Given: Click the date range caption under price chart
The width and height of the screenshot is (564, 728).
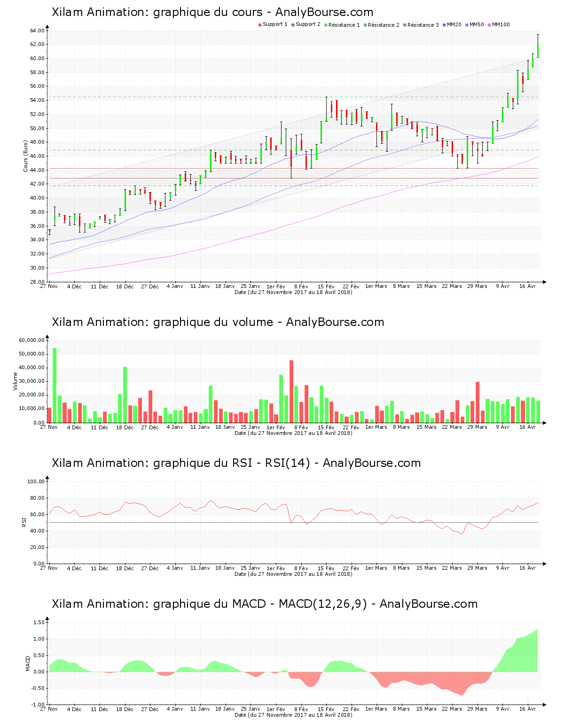Looking at the screenshot, I should pos(293,292).
